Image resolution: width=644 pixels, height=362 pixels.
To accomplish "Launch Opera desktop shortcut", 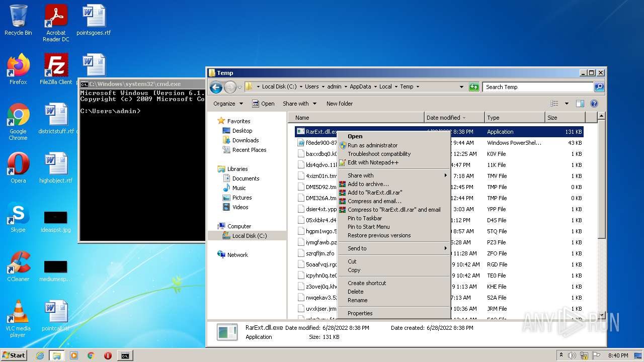I will click(18, 168).
